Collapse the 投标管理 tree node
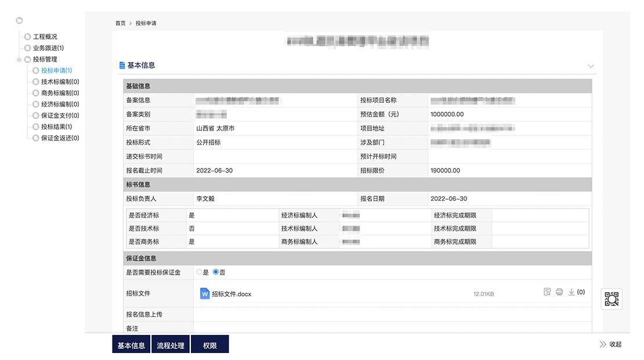This screenshot has width=644, height=360. [x=19, y=59]
